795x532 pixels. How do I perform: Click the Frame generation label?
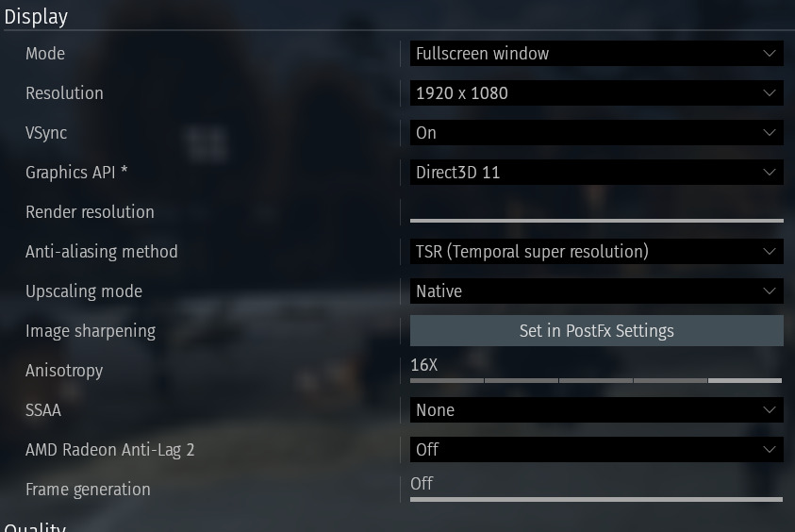pyautogui.click(x=88, y=490)
